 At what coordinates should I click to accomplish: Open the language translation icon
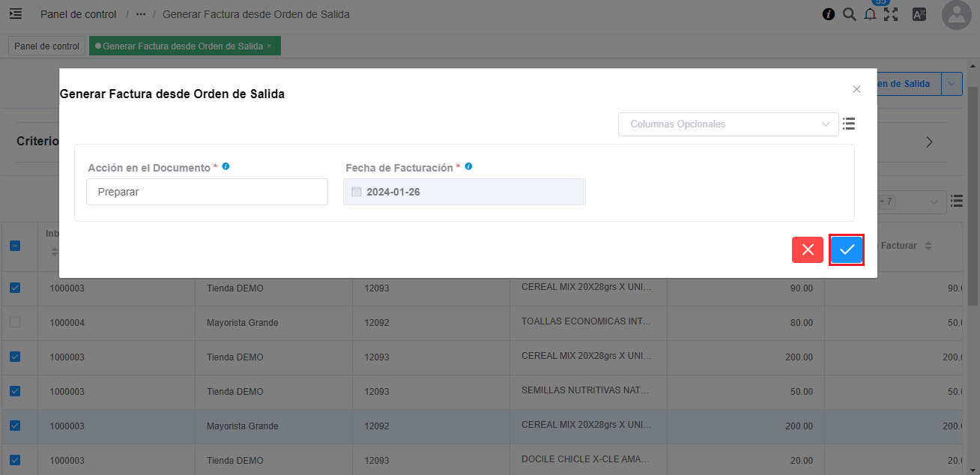click(x=919, y=14)
